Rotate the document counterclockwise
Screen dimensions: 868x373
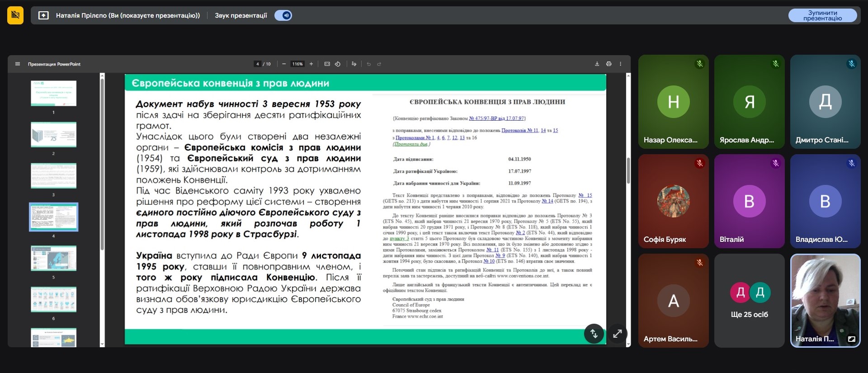point(338,64)
